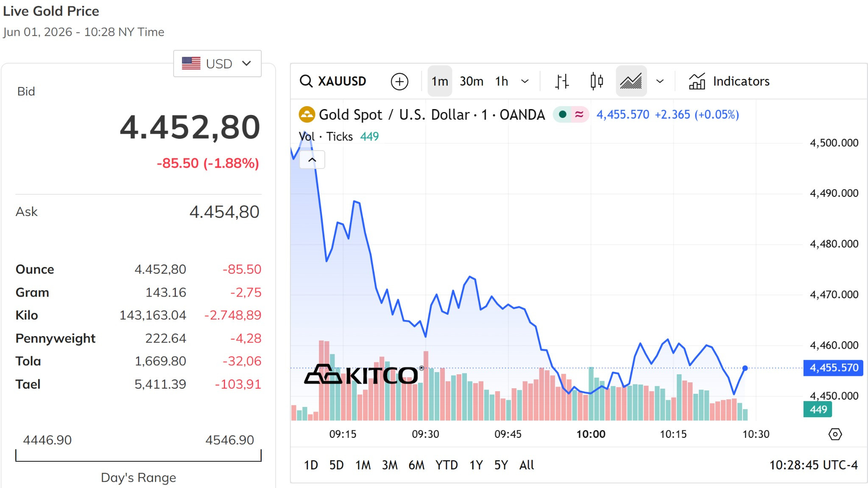The image size is (868, 488).
Task: Select the area chart style icon
Action: [631, 81]
